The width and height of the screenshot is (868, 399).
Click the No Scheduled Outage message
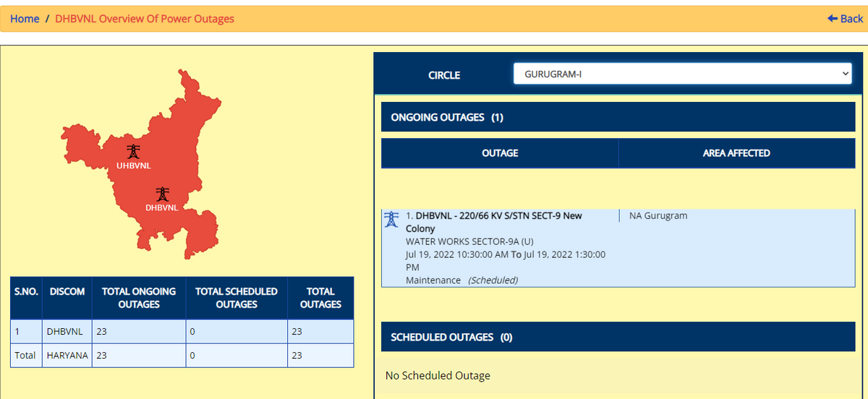point(438,375)
